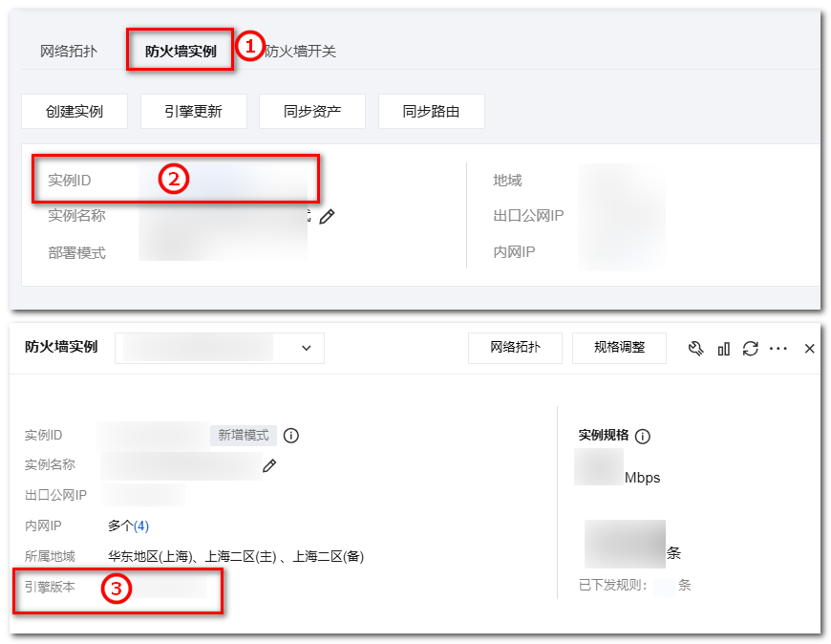831x644 pixels.
Task: Open the 多个(4) internal IP link
Action: point(129,526)
